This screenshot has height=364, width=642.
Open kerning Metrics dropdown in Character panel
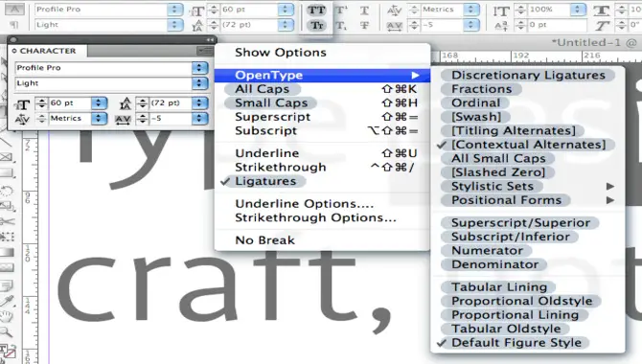click(x=99, y=119)
